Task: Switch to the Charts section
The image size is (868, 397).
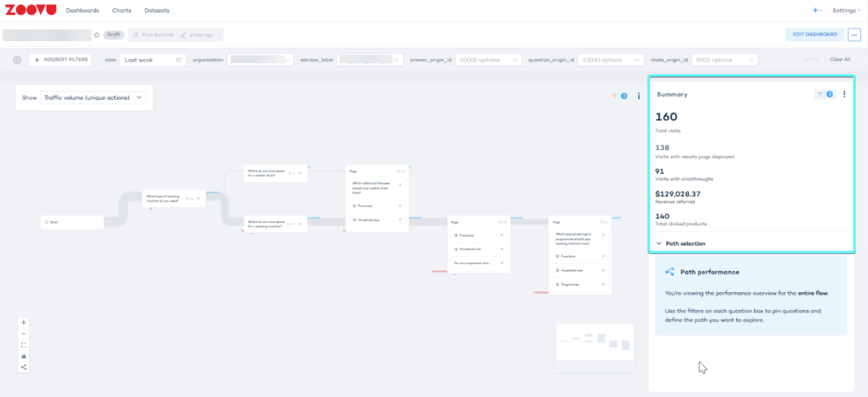Action: pos(121,10)
